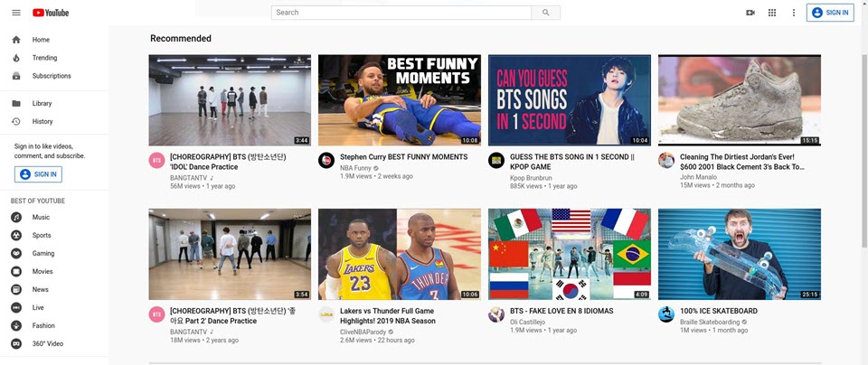The width and height of the screenshot is (868, 365).
Task: Click the search magnifier button
Action: coord(545,13)
